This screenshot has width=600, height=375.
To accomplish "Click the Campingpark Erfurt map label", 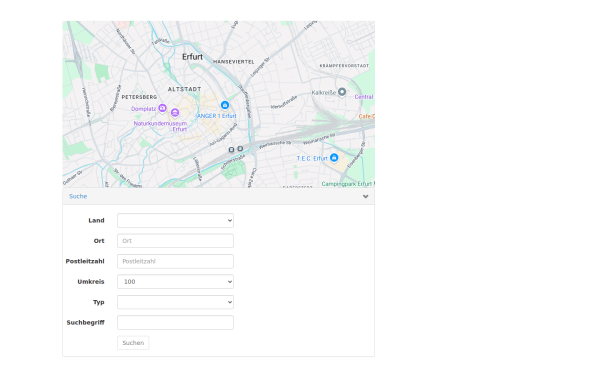I will coord(347,184).
